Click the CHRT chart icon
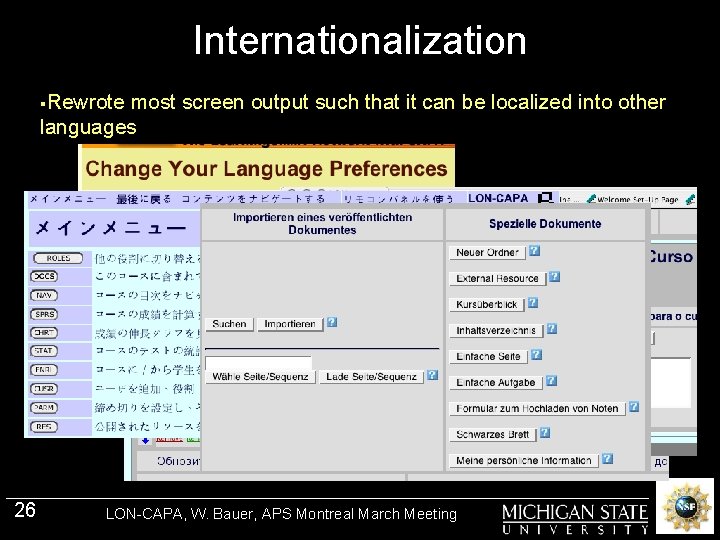720x540 pixels. point(44,332)
